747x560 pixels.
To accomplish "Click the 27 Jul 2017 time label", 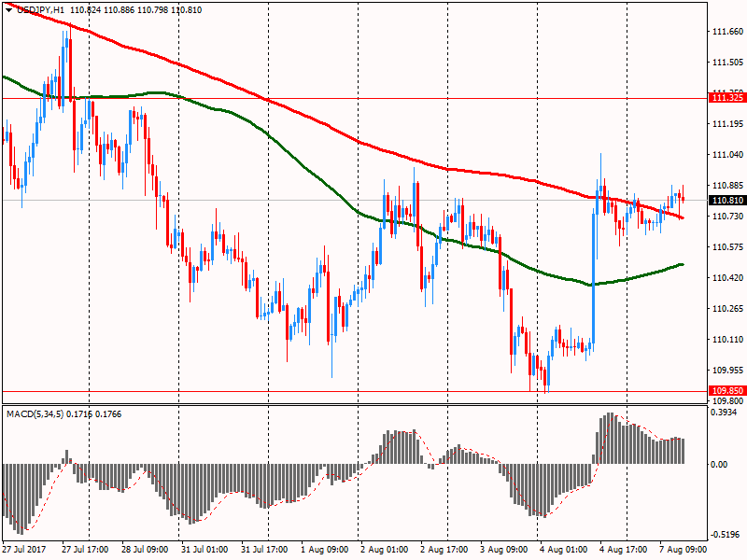I will pyautogui.click(x=24, y=550).
